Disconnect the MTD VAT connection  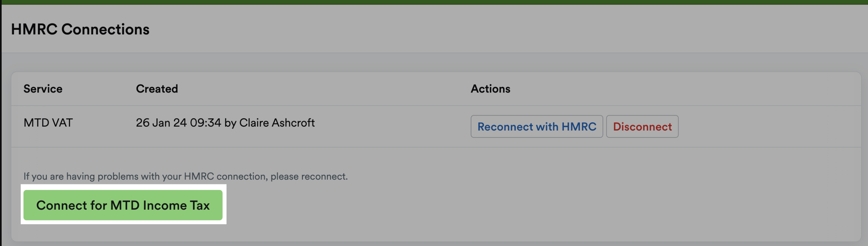642,127
